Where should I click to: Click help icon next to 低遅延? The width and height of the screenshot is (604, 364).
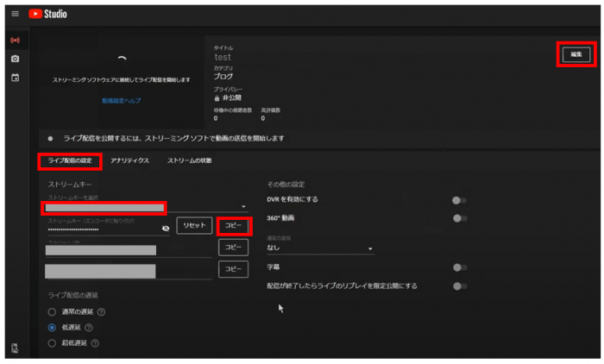coord(89,328)
